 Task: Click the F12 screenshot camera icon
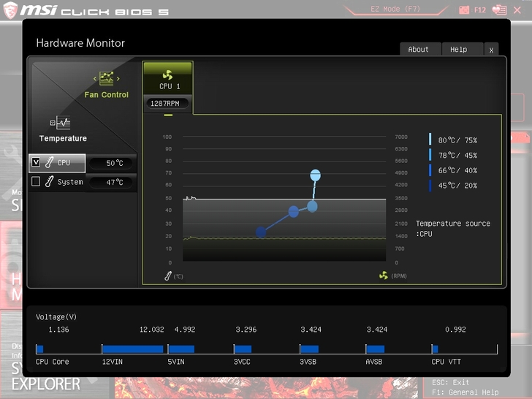(464, 9)
